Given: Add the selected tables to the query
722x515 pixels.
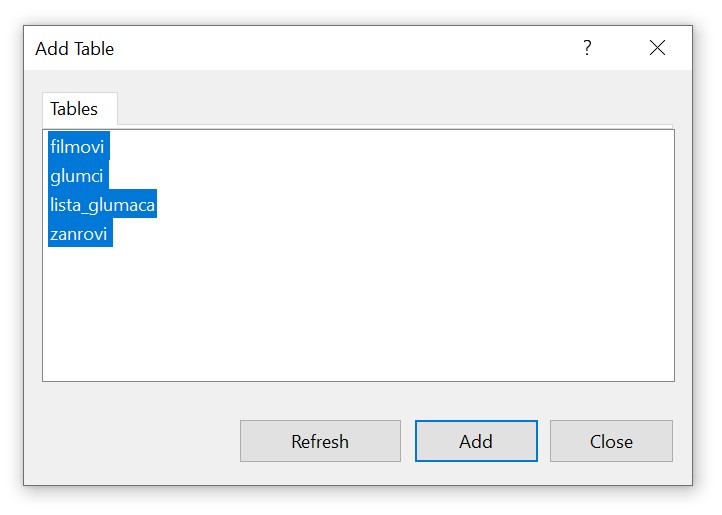Looking at the screenshot, I should (476, 441).
